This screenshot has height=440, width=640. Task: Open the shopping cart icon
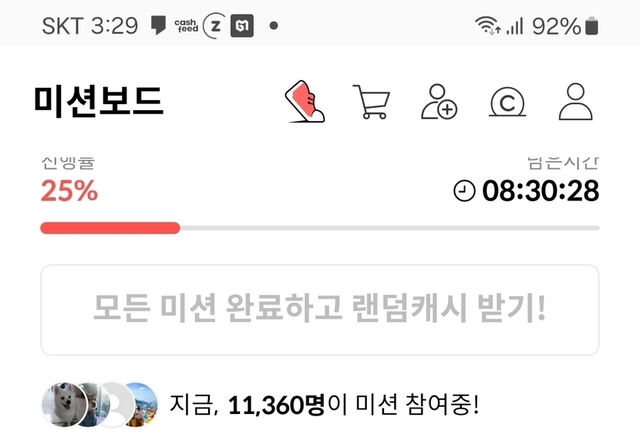pos(371,102)
